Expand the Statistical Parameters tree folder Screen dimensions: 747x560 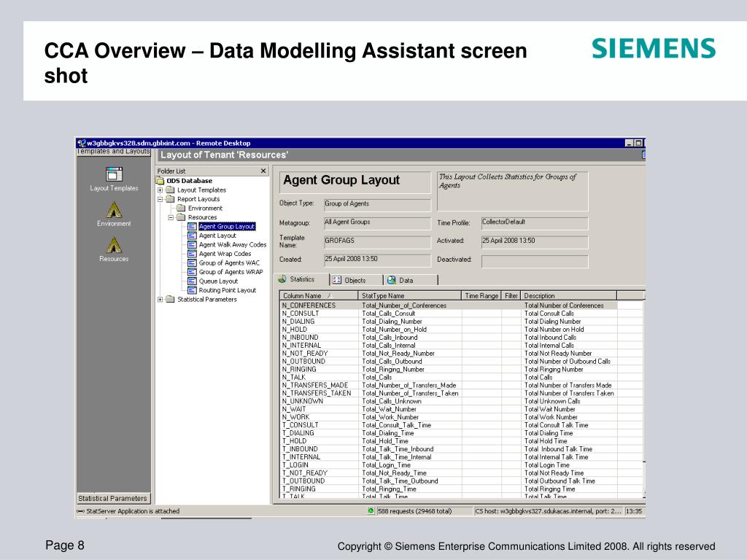point(160,299)
